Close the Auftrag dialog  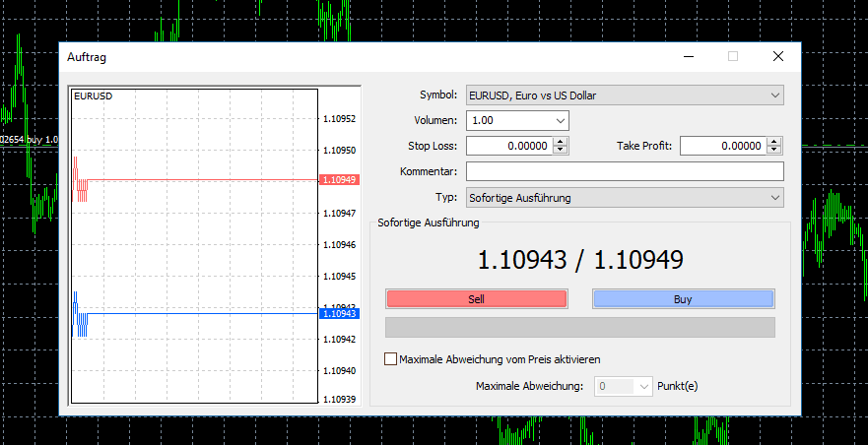click(x=777, y=56)
